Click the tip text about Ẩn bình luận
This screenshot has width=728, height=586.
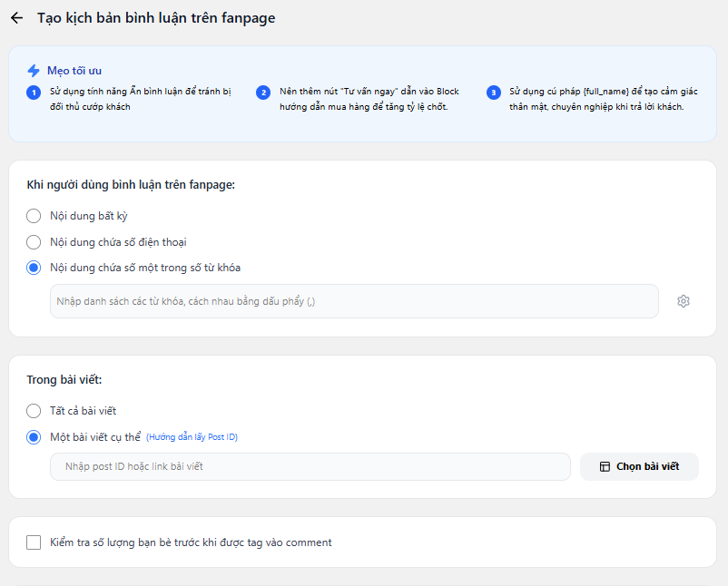pos(141,99)
